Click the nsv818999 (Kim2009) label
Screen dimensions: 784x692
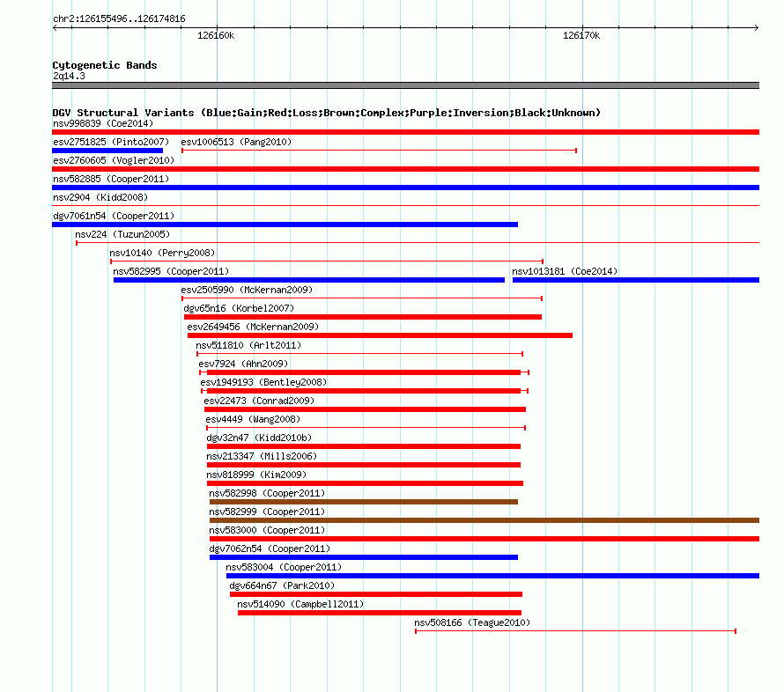(x=256, y=475)
